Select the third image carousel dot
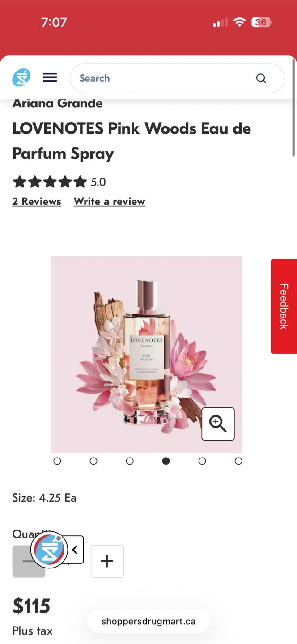 coord(130,461)
